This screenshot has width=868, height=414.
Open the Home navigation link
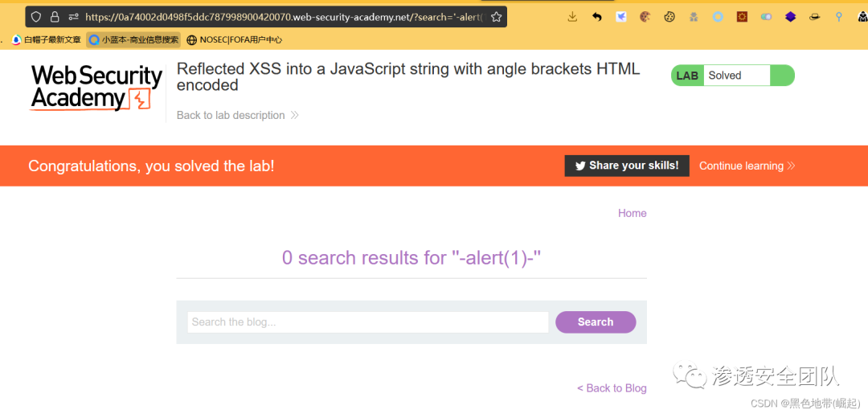click(632, 213)
